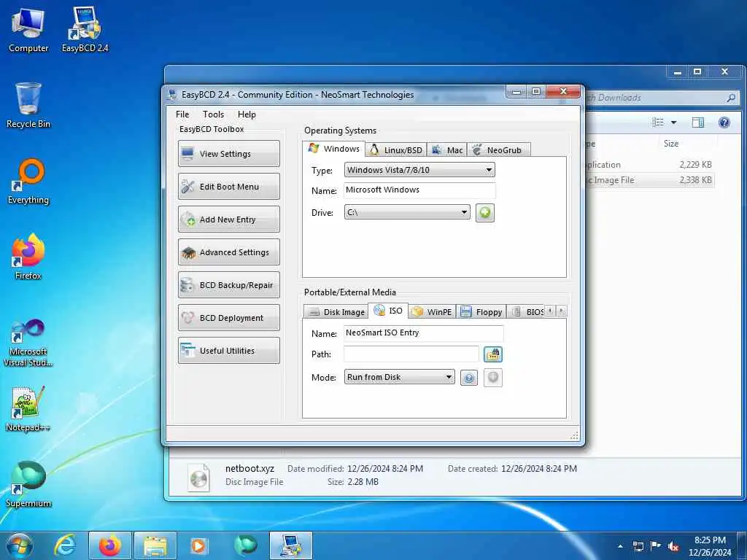Select the Supermium desktop shortcut
747x560 pixels.
tap(28, 485)
